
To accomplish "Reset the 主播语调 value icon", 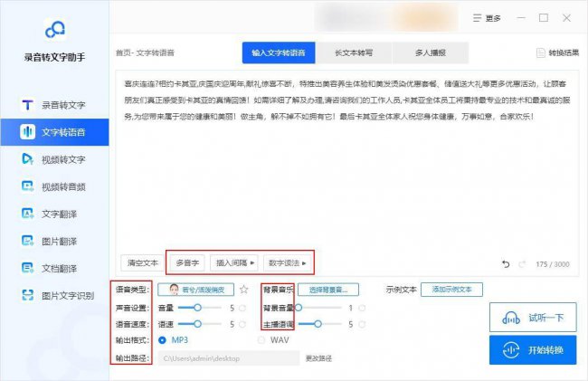I will coord(362,324).
